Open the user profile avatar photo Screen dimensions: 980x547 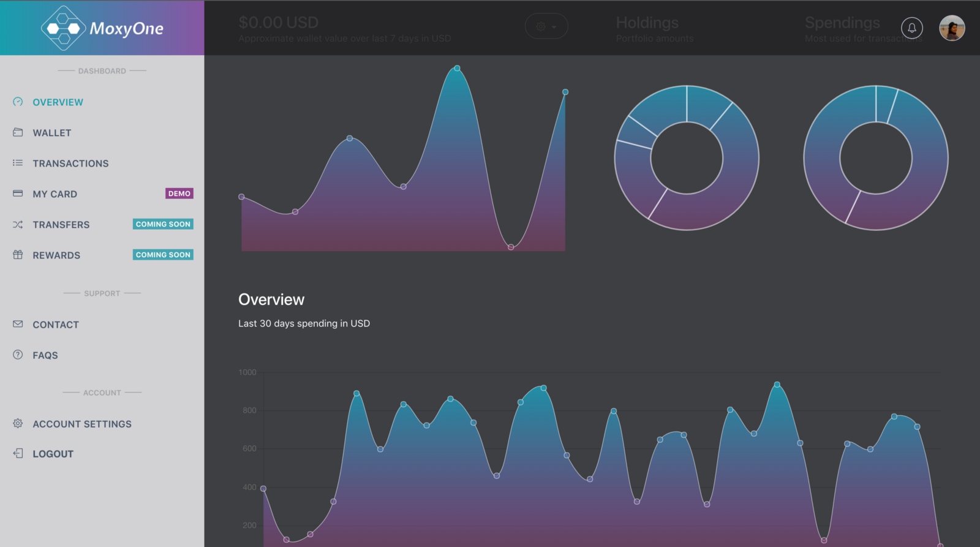click(x=952, y=28)
